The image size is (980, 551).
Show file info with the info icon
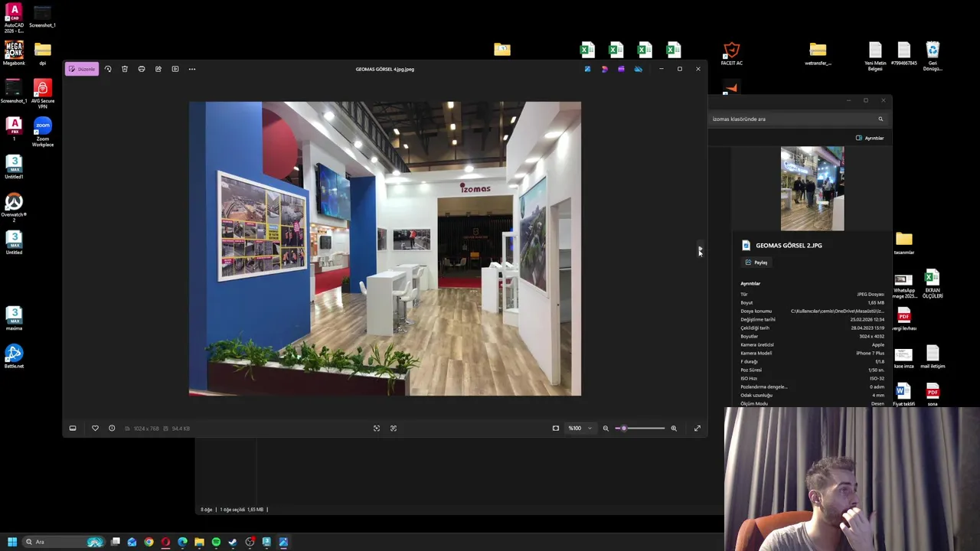(112, 429)
